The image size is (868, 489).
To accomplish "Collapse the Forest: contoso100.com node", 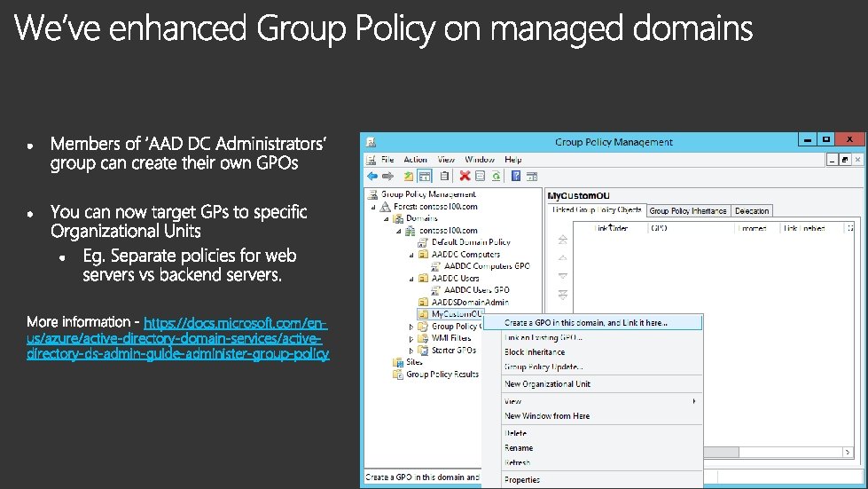I will 373,207.
